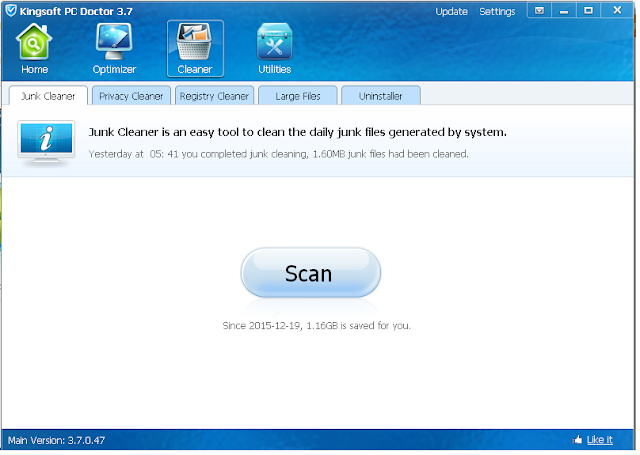Minimize the Kingsoft PC Doctor window
The width and height of the screenshot is (640, 455).
(x=564, y=11)
